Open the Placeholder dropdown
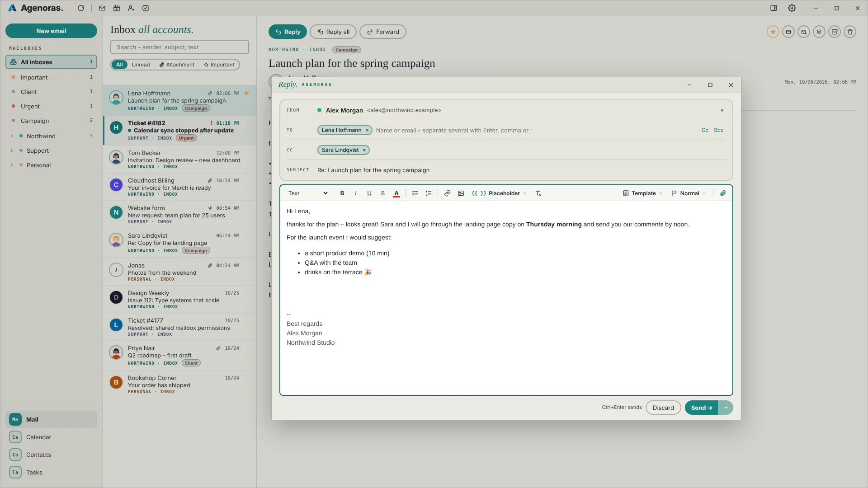The image size is (868, 488). [x=499, y=193]
